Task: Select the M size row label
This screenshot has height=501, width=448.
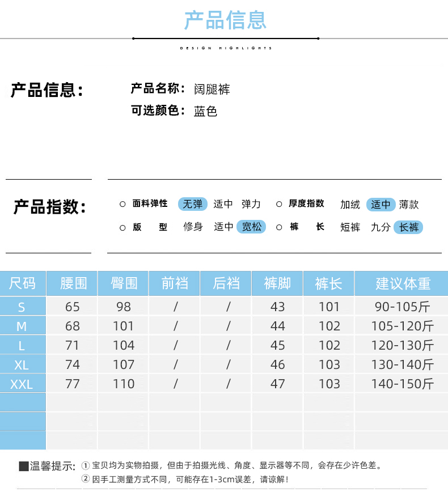Action: tap(22, 326)
